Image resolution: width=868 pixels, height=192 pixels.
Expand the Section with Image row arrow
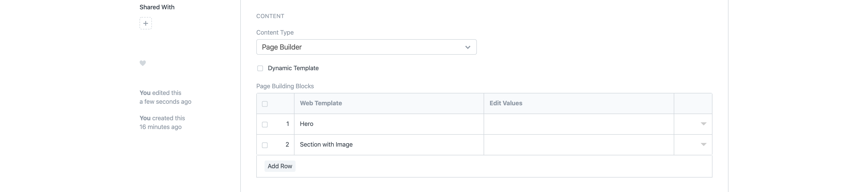[703, 145]
